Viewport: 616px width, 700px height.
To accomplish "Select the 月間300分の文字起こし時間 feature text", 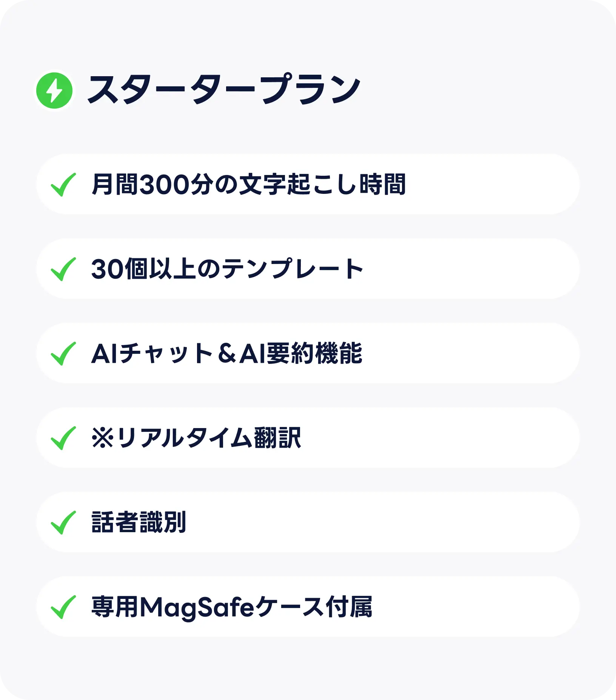I will [248, 184].
